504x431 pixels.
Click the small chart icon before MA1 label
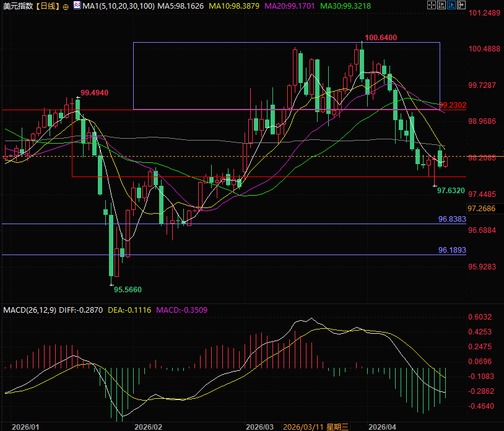click(x=76, y=6)
